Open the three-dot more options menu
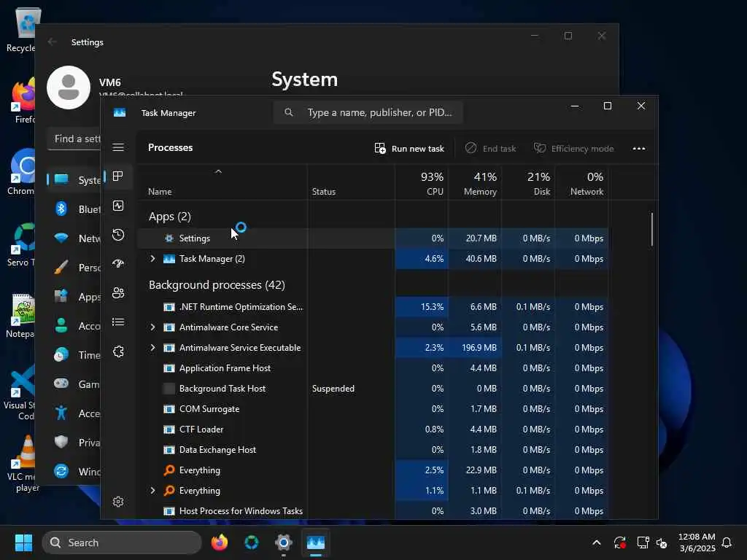 pos(639,149)
